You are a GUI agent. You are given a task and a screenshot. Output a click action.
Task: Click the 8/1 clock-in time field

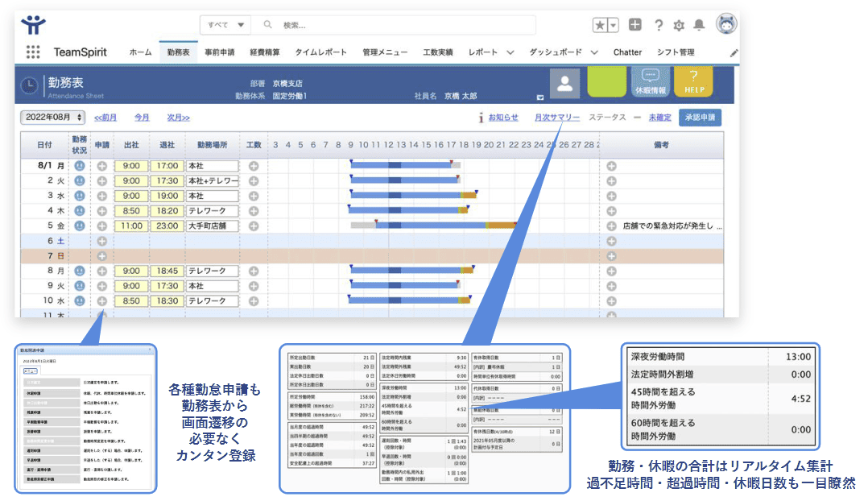pyautogui.click(x=130, y=166)
